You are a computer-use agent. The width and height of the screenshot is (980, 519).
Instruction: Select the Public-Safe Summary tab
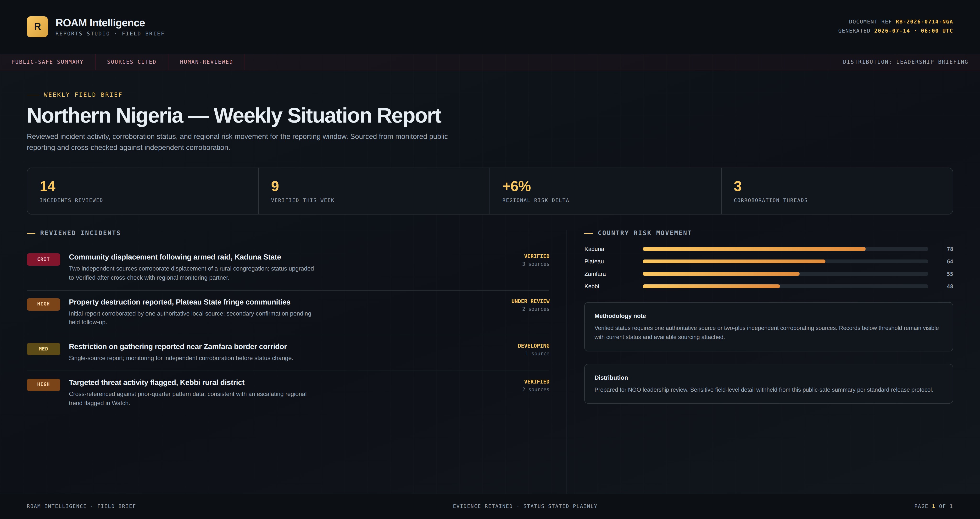[48, 62]
